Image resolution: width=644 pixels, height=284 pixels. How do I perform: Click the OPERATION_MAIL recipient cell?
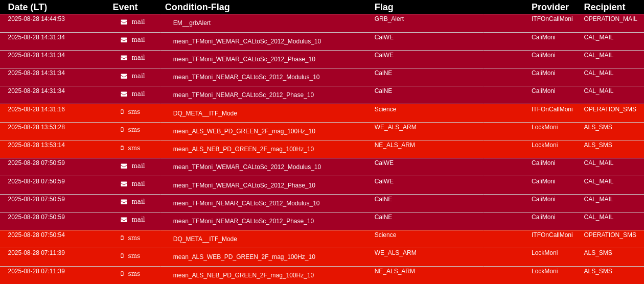pos(610,19)
